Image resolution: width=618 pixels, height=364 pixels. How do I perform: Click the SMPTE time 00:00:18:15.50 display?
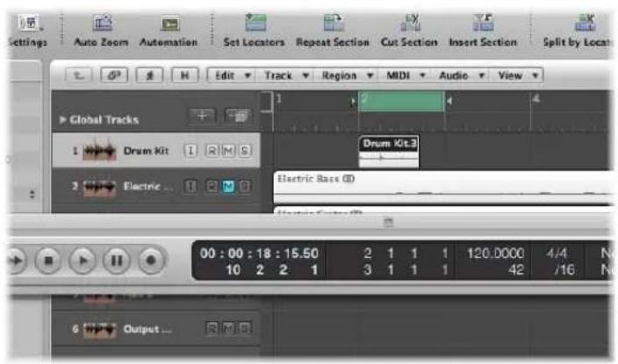[259, 253]
